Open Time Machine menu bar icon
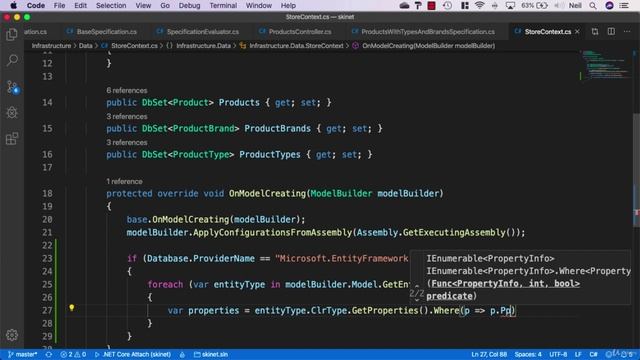The height and width of the screenshot is (360, 640). click(447, 5)
